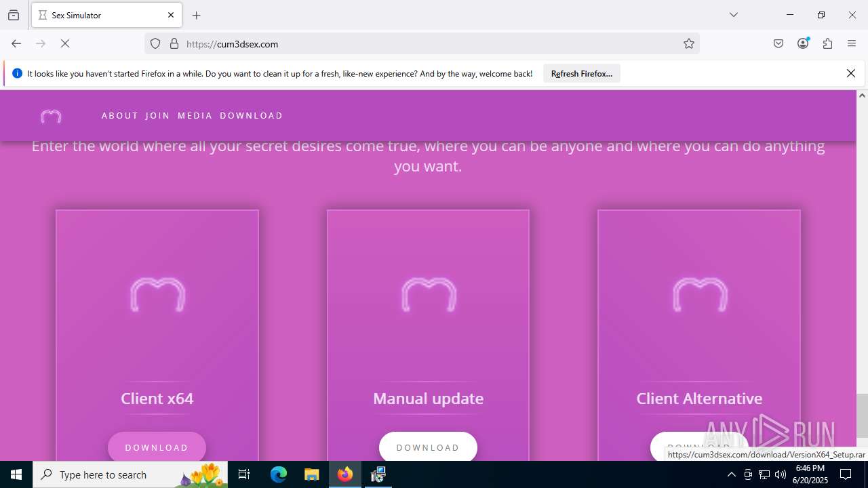The height and width of the screenshot is (488, 868).
Task: Click the taskbar search box
Action: pyautogui.click(x=132, y=474)
